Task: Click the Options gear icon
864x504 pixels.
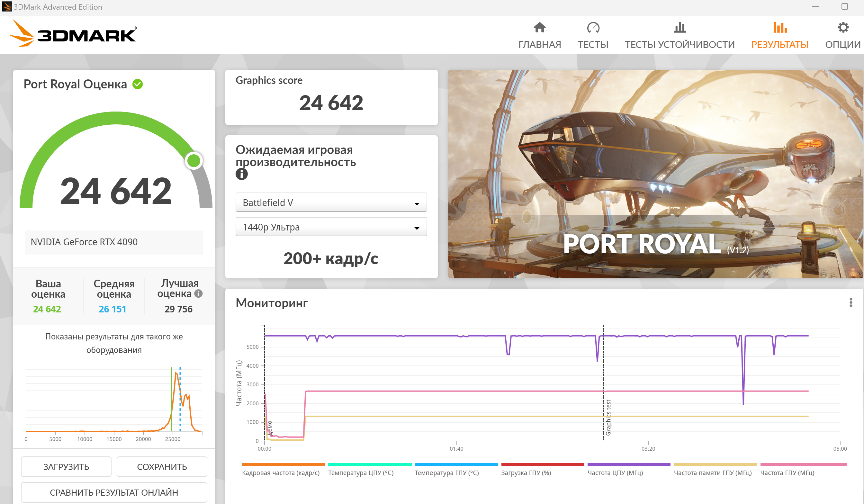Action: click(x=843, y=27)
